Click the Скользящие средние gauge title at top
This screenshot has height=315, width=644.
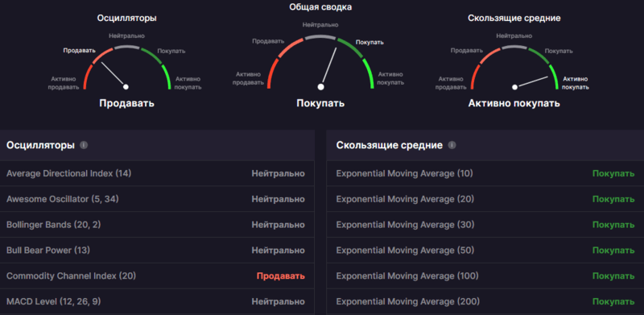coord(514,18)
